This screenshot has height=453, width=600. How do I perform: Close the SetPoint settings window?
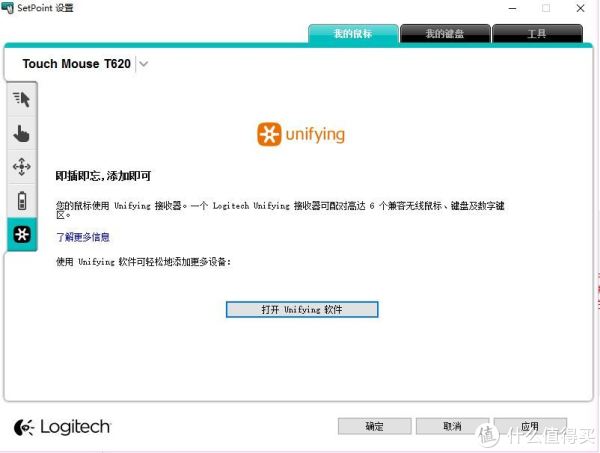[580, 8]
